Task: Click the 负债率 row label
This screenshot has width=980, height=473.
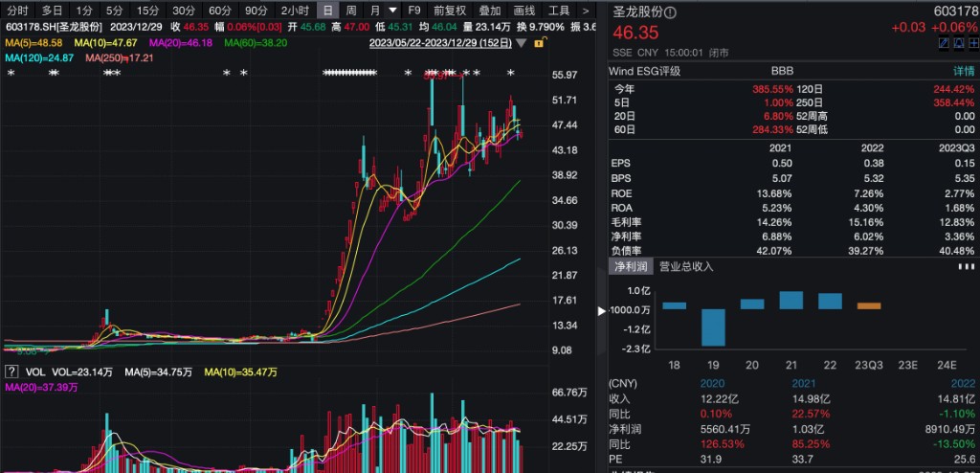Action: [x=626, y=251]
